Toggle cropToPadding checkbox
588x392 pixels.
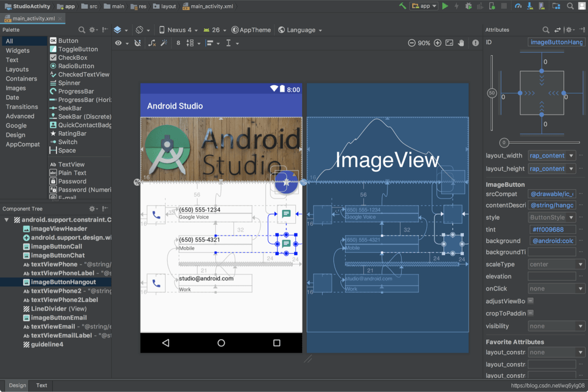pyautogui.click(x=530, y=313)
